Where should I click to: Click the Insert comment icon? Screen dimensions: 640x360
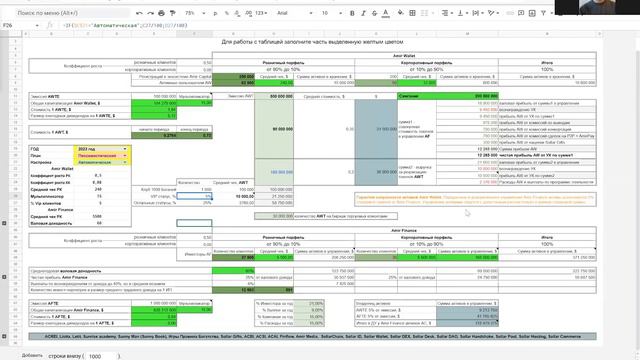click(521, 13)
